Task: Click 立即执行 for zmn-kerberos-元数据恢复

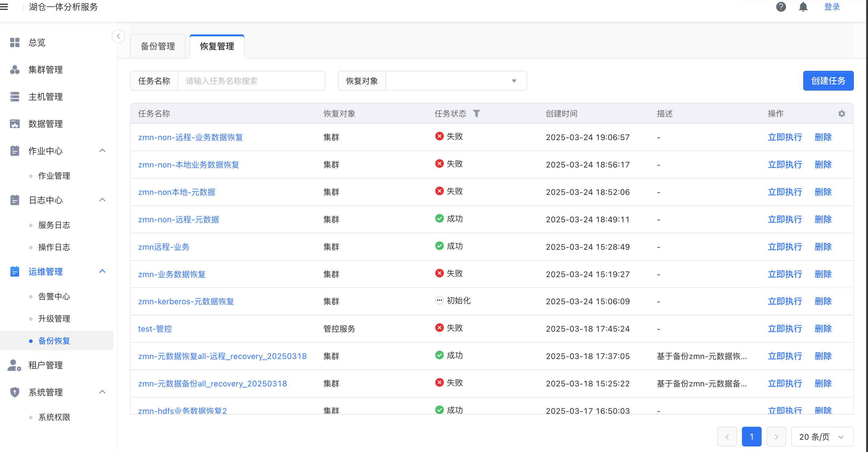Action: 785,301
